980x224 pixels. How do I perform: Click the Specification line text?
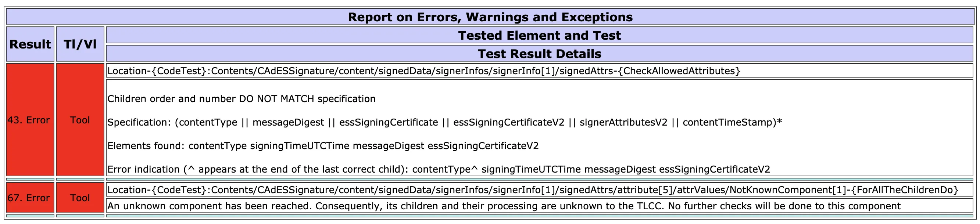(444, 122)
